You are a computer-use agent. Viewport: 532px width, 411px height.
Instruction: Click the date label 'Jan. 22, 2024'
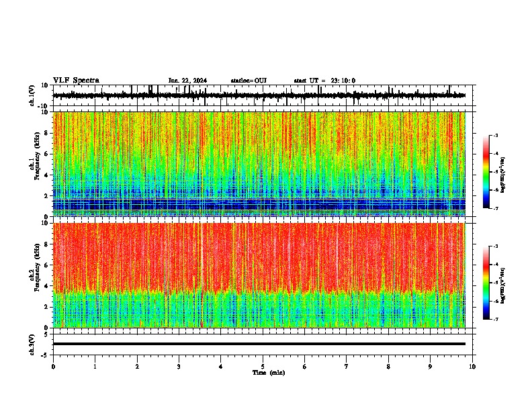tap(187, 81)
